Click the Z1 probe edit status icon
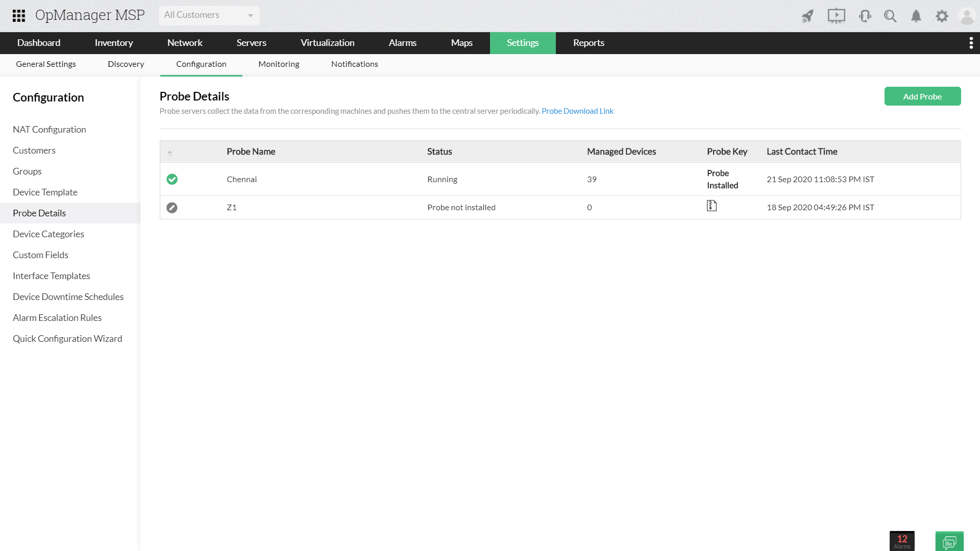 coord(172,208)
